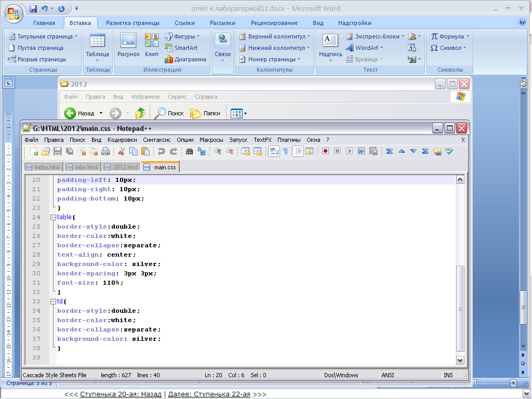Click the Пустая страница blank page button
The image size is (532, 399).
(36, 48)
